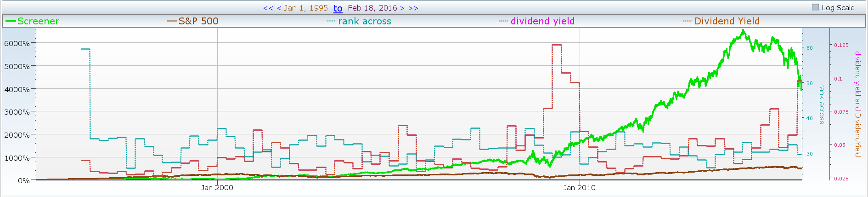Step forward one period with > arrow
This screenshot has height=197, width=868.
[402, 8]
